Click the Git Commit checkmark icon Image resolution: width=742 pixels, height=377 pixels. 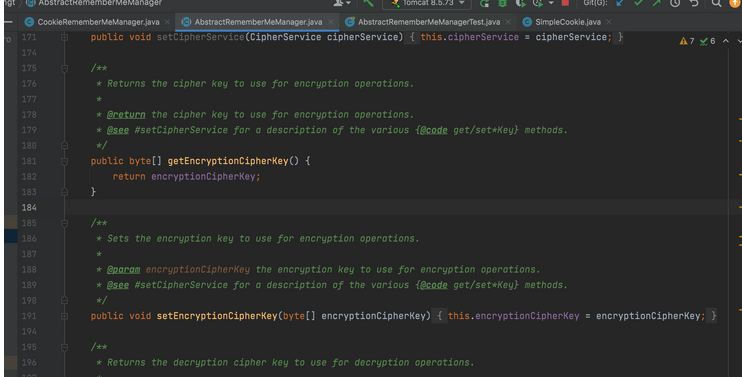638,3
